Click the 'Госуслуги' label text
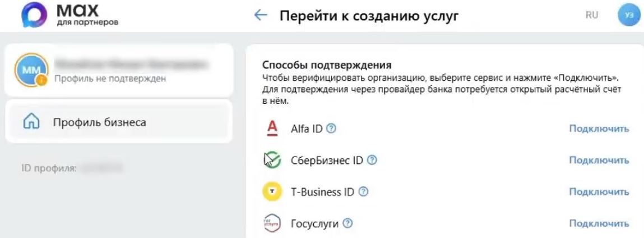 pyautogui.click(x=314, y=224)
